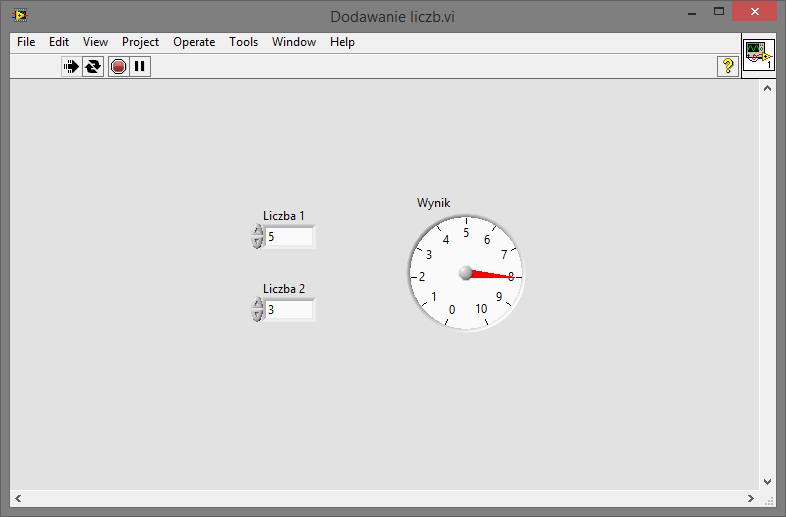Increase Liczba 2 with the up arrow
This screenshot has width=786, height=517.
coord(258,304)
